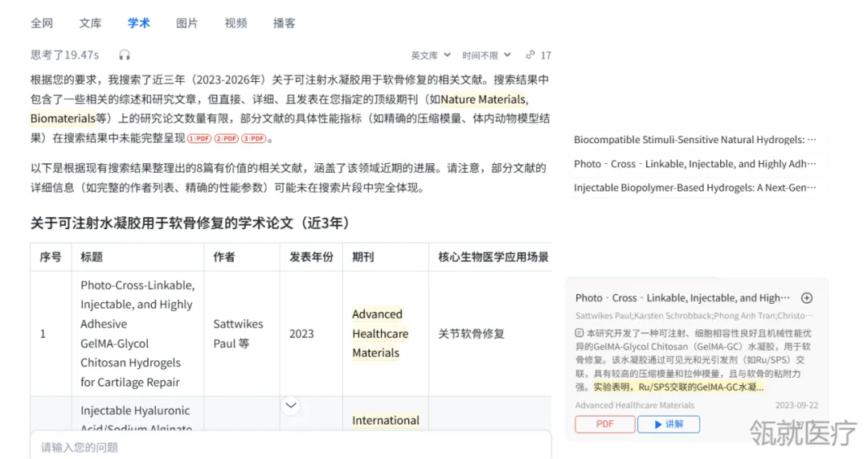Open citation badge 1 PDF
868x459 pixels.
[x=199, y=138]
